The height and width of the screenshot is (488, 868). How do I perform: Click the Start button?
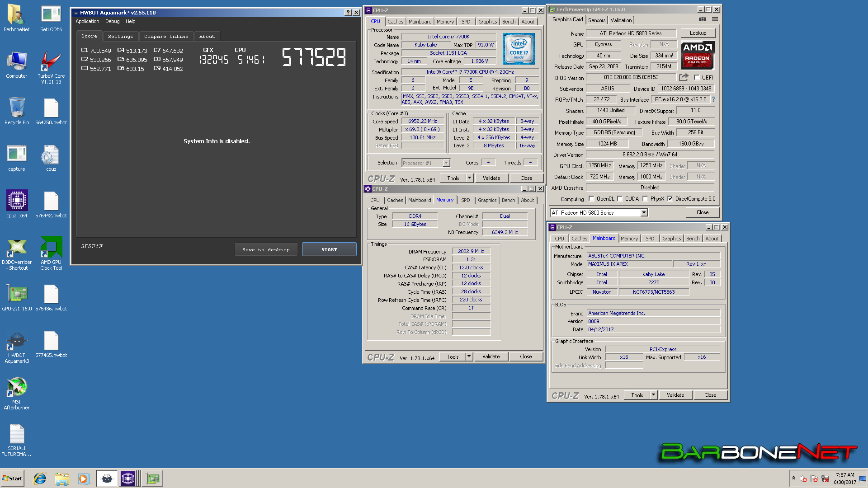point(13,479)
